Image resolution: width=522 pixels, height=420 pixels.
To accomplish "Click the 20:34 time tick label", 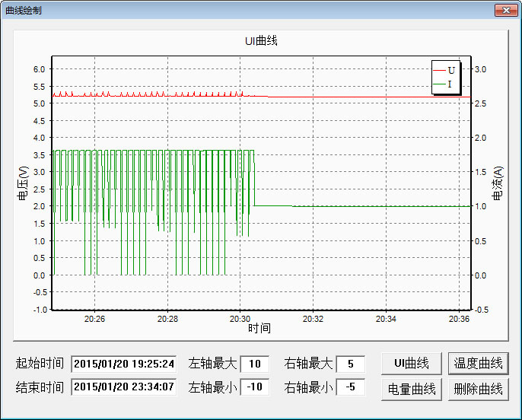I will 386,319.
